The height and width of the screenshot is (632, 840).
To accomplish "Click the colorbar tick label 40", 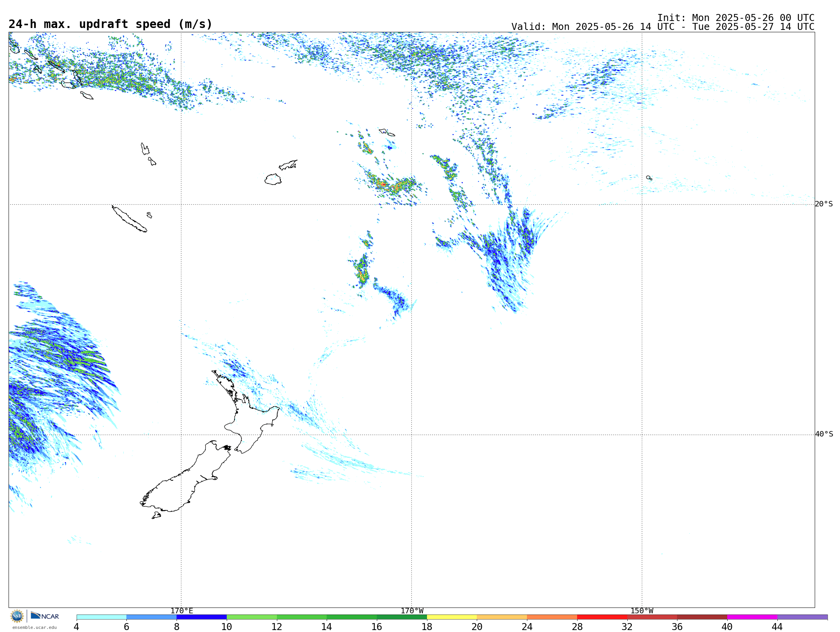I will point(727,627).
